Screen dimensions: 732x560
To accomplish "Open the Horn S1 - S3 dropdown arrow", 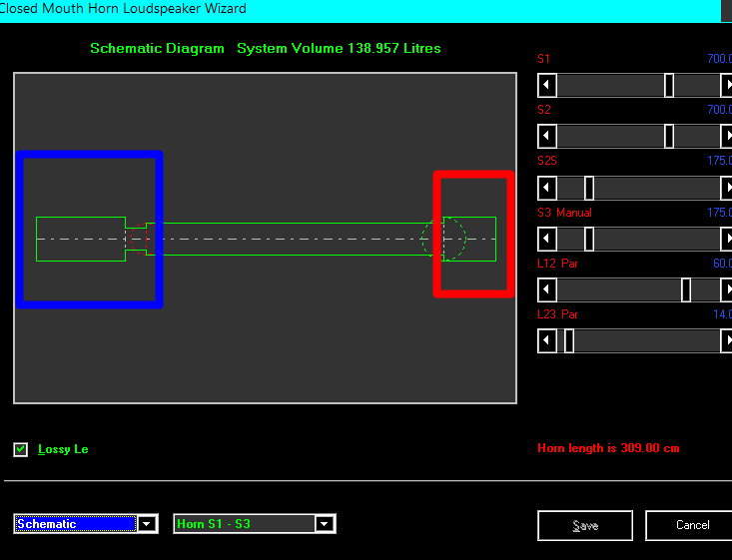I will 324,524.
